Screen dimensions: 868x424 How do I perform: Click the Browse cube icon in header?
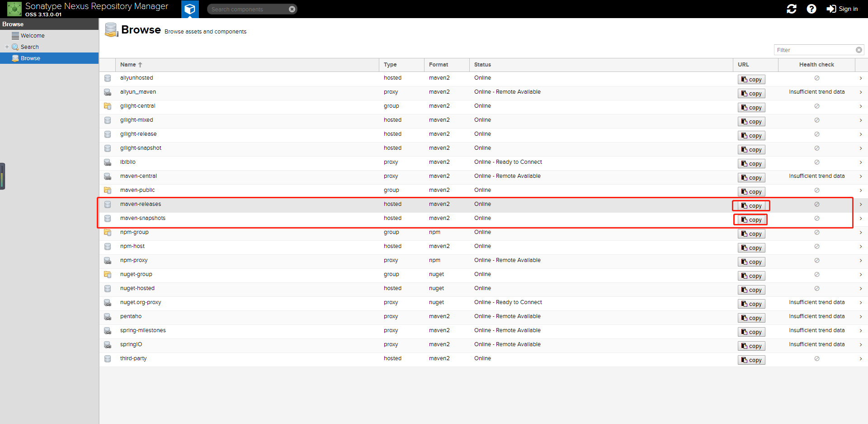point(190,9)
